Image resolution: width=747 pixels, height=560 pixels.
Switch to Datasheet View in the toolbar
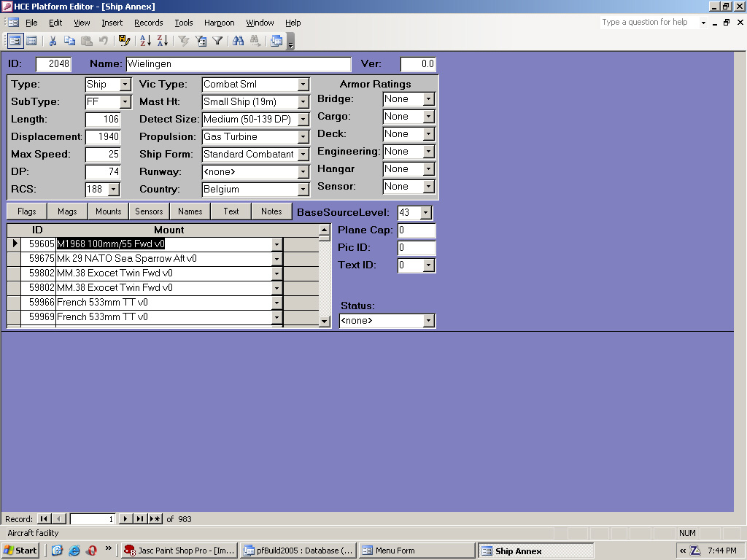(x=31, y=41)
